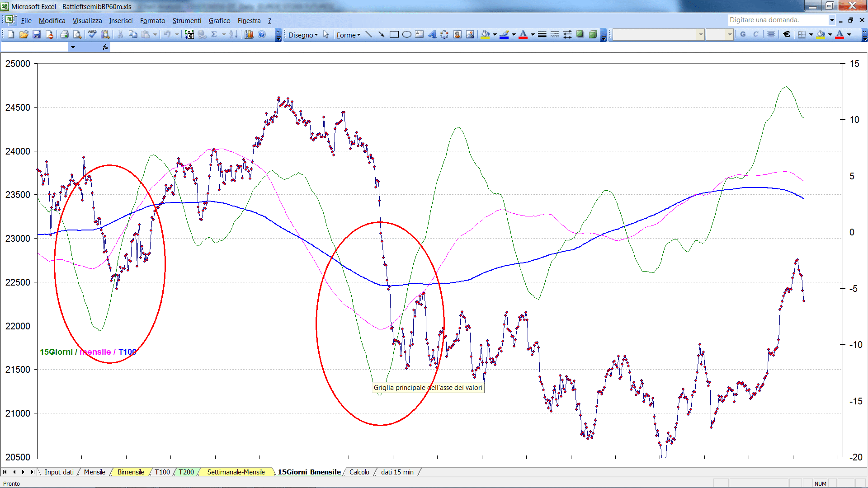
Task: Switch to the Input dati sheet
Action: pos(59,472)
